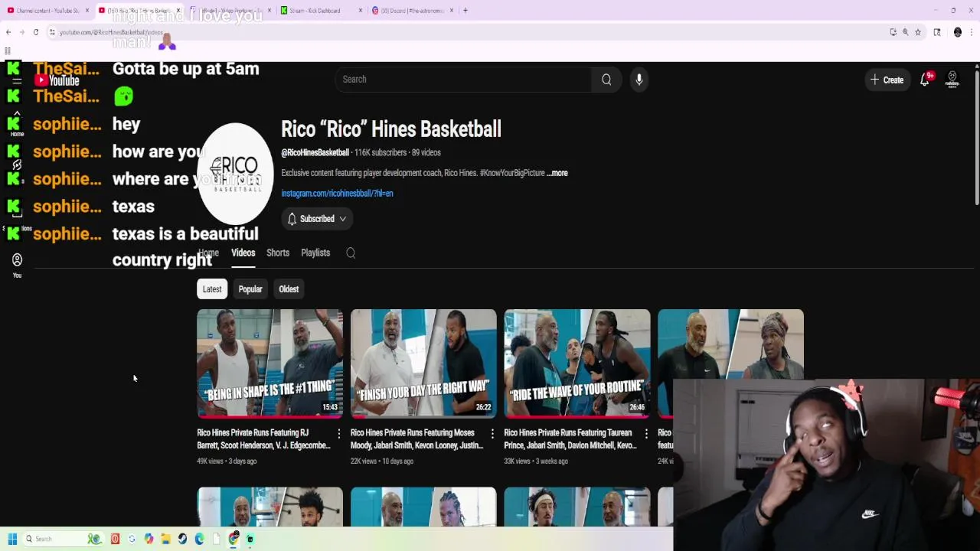
Task: Open the Chrome profile avatar
Action: [x=958, y=32]
